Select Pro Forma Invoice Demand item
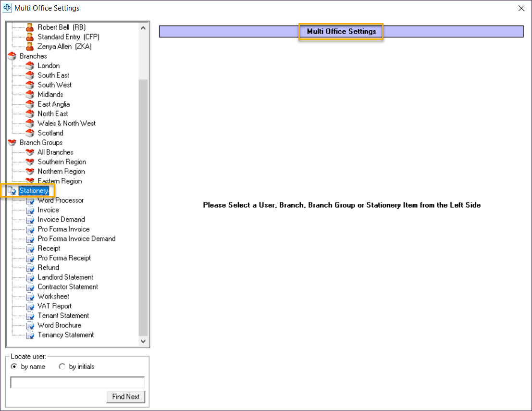Image resolution: width=532 pixels, height=411 pixels. [77, 238]
